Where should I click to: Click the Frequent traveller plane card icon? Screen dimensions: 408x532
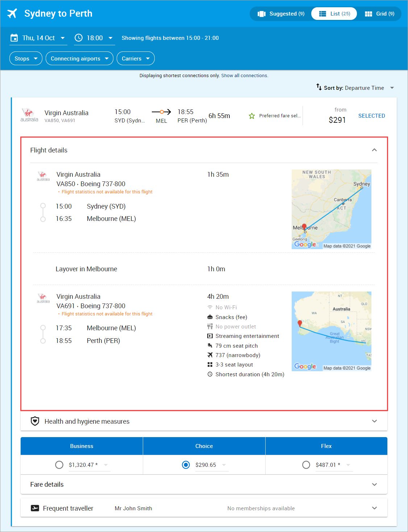point(35,508)
